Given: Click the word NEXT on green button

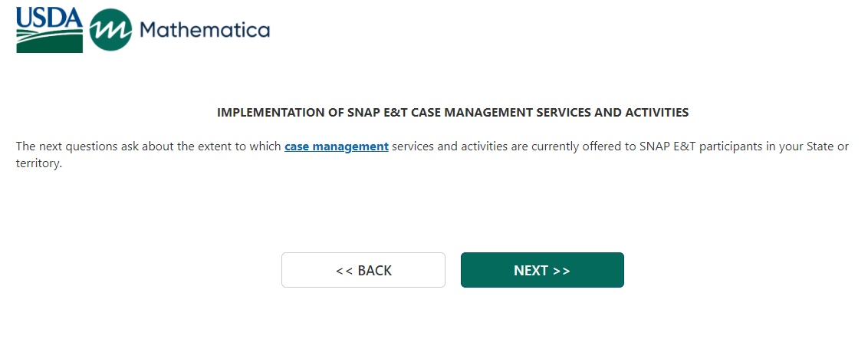Looking at the screenshot, I should click(x=531, y=271).
